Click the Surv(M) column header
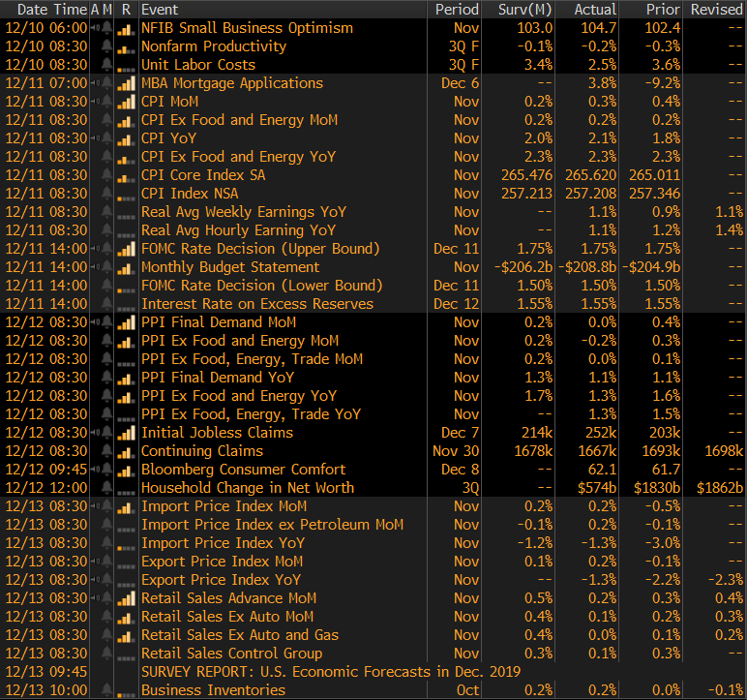 524,9
